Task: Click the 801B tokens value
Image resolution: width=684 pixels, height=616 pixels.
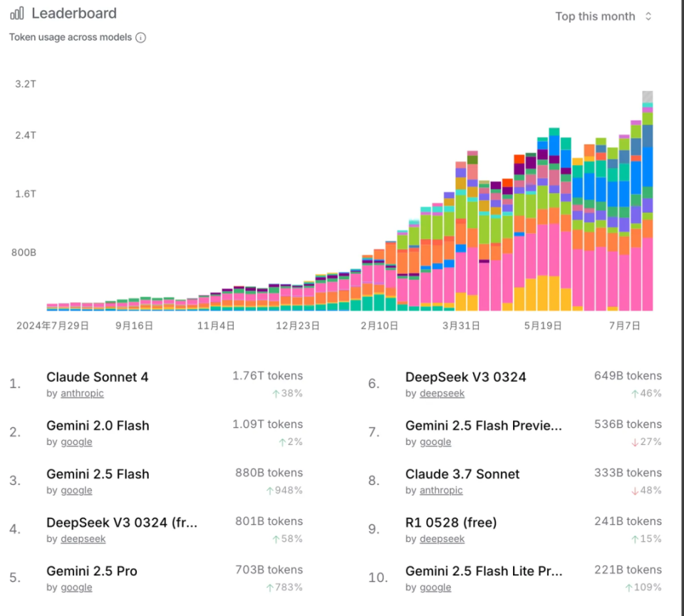Action: 269,521
